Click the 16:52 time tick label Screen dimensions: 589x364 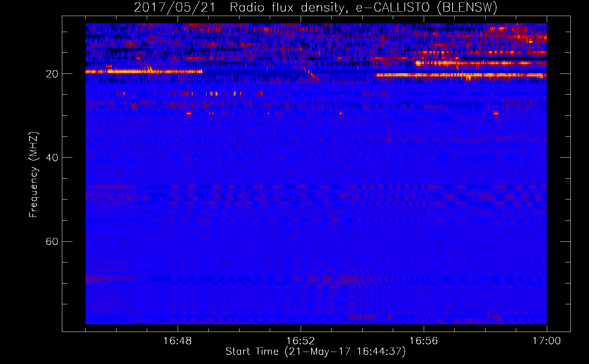tap(301, 341)
